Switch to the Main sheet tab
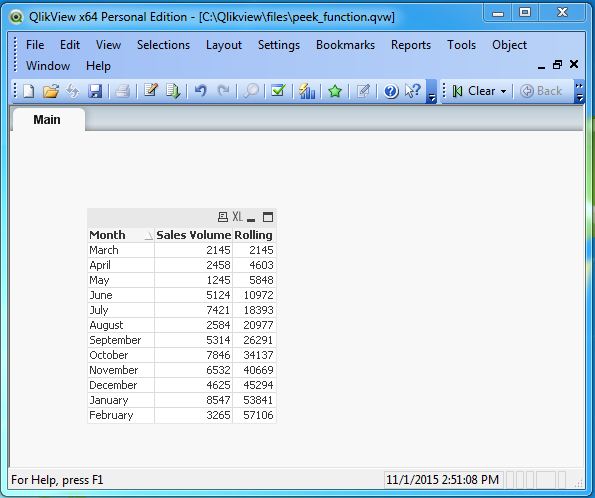Image resolution: width=595 pixels, height=498 pixels. click(x=47, y=120)
